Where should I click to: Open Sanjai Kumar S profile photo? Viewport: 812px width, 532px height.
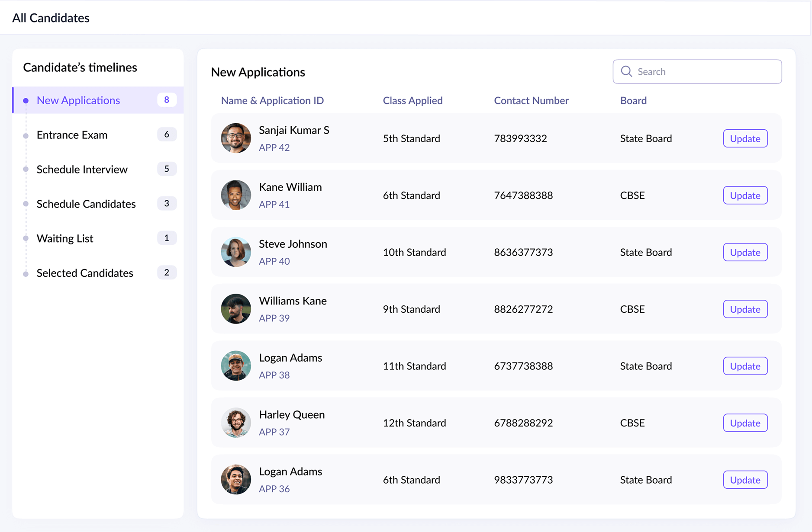(236, 138)
